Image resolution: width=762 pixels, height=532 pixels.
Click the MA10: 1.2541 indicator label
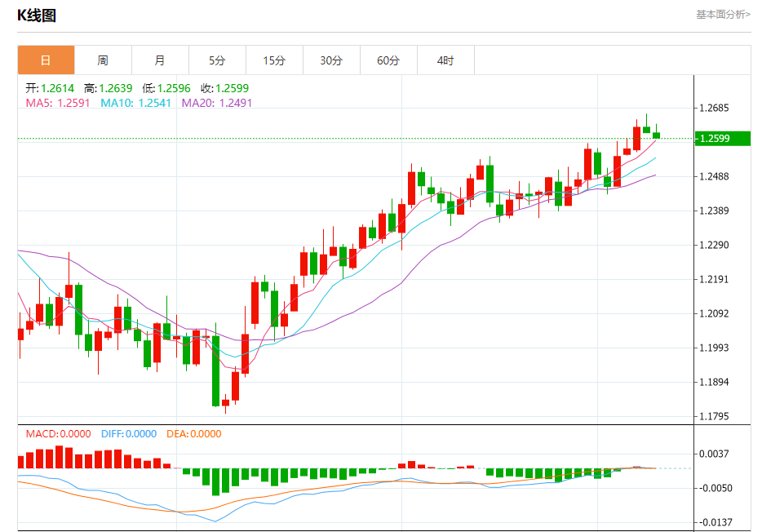pos(135,103)
